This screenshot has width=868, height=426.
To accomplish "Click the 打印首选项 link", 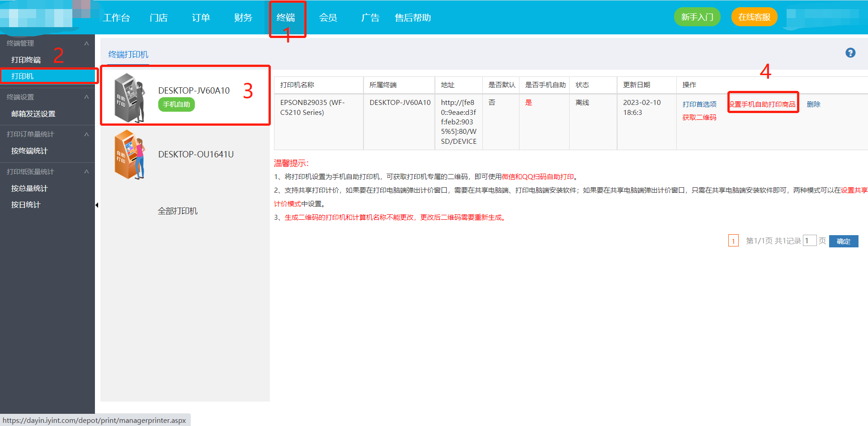I will pos(699,104).
